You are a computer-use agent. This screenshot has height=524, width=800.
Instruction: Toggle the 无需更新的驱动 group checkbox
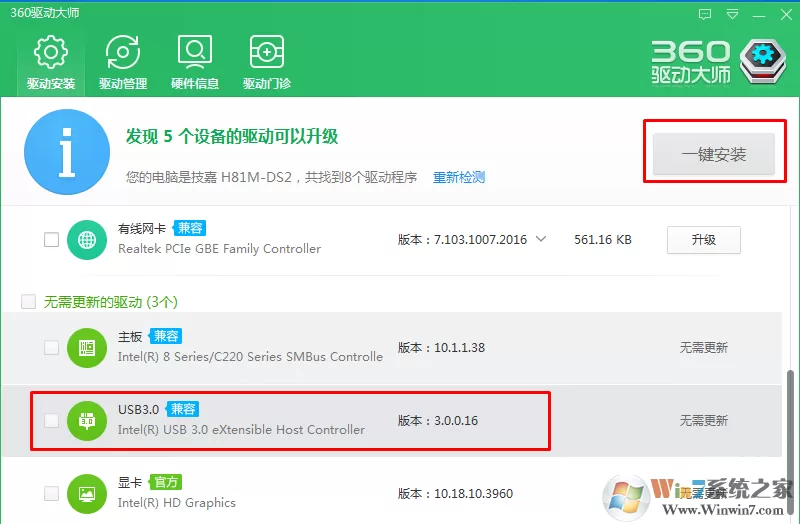click(29, 302)
